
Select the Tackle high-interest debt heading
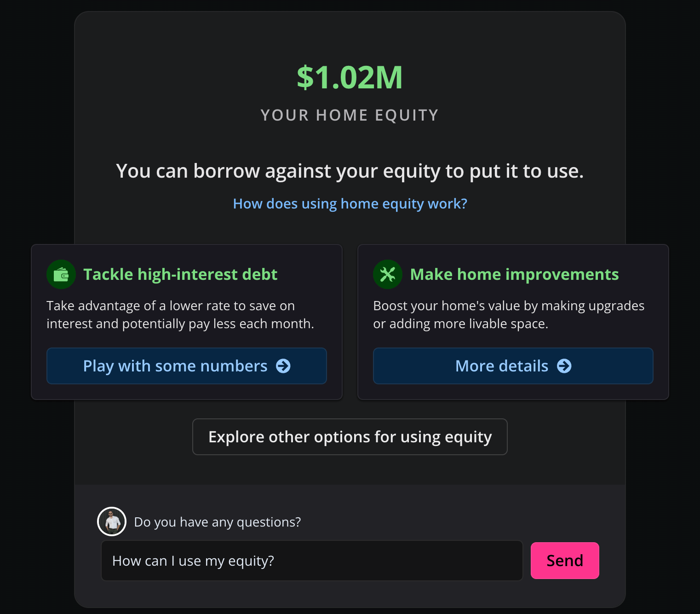[180, 274]
